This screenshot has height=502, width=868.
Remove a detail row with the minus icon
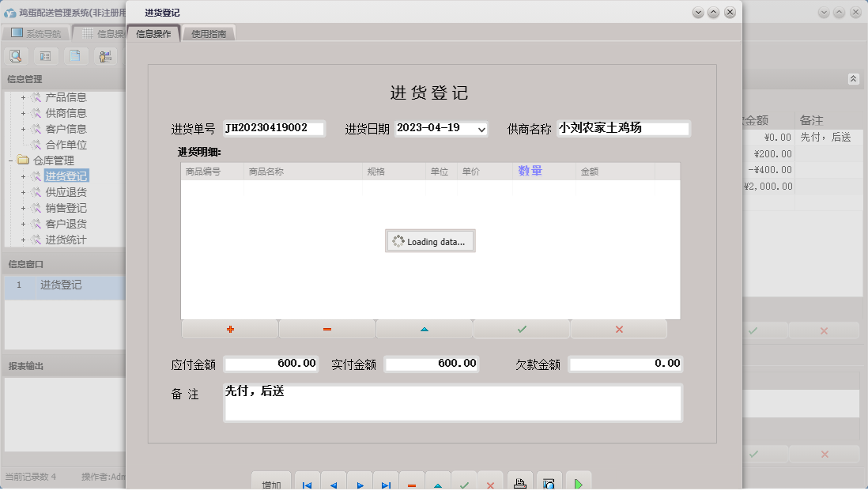[326, 329]
